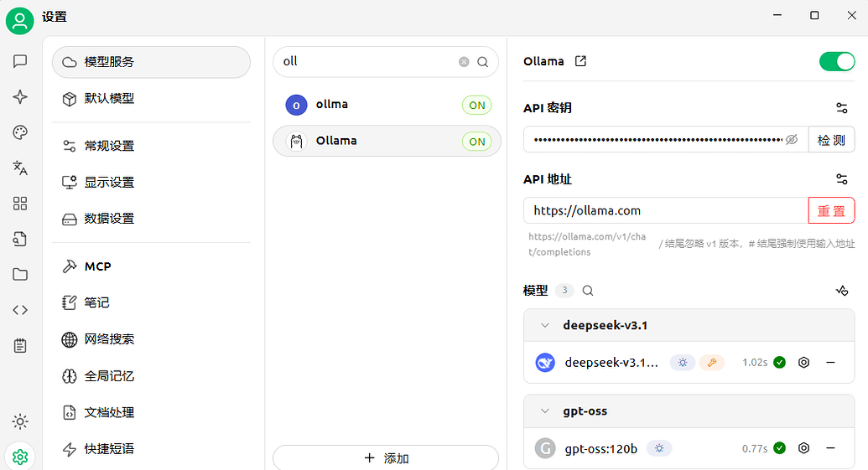Click the API 密钥 heading
This screenshot has width=868, height=470.
click(548, 108)
